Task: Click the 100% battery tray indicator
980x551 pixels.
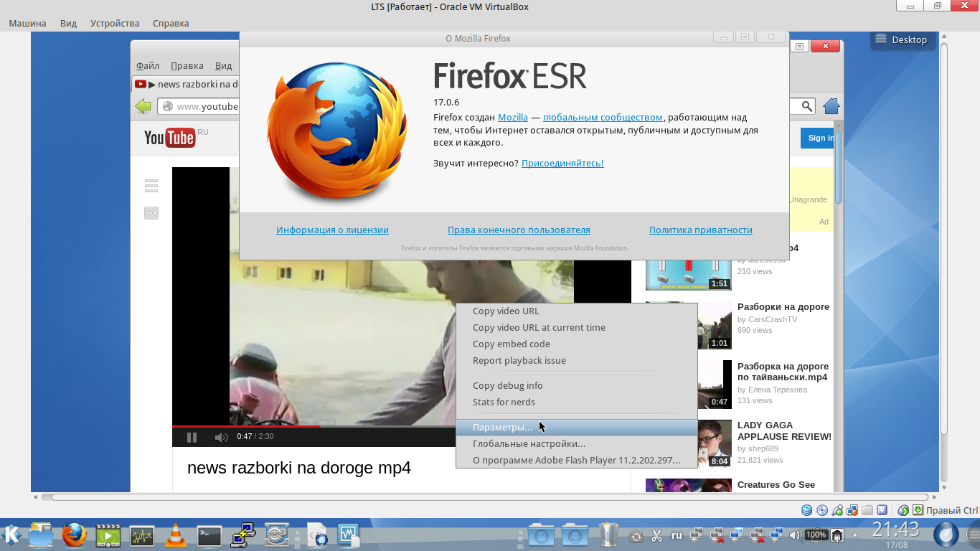Action: click(816, 535)
